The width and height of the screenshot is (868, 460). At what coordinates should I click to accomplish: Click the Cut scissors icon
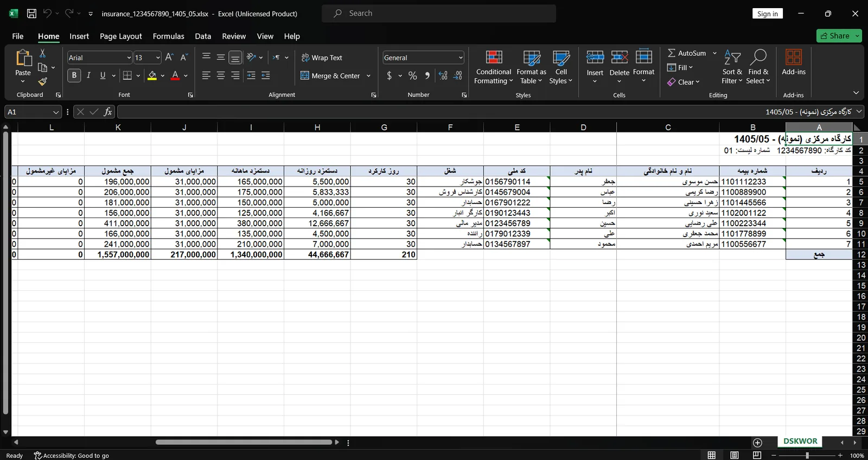click(x=42, y=53)
